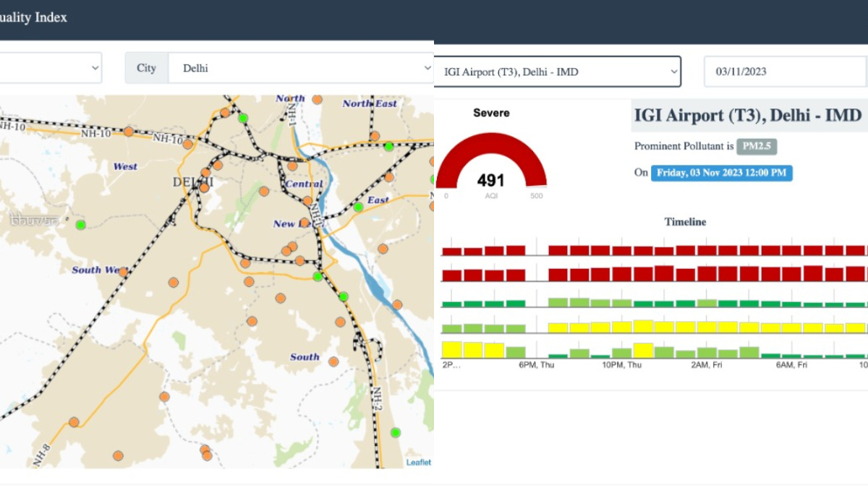Expand the IGI Airport (T3) station dropdown
The width and height of the screenshot is (868, 488).
point(557,72)
